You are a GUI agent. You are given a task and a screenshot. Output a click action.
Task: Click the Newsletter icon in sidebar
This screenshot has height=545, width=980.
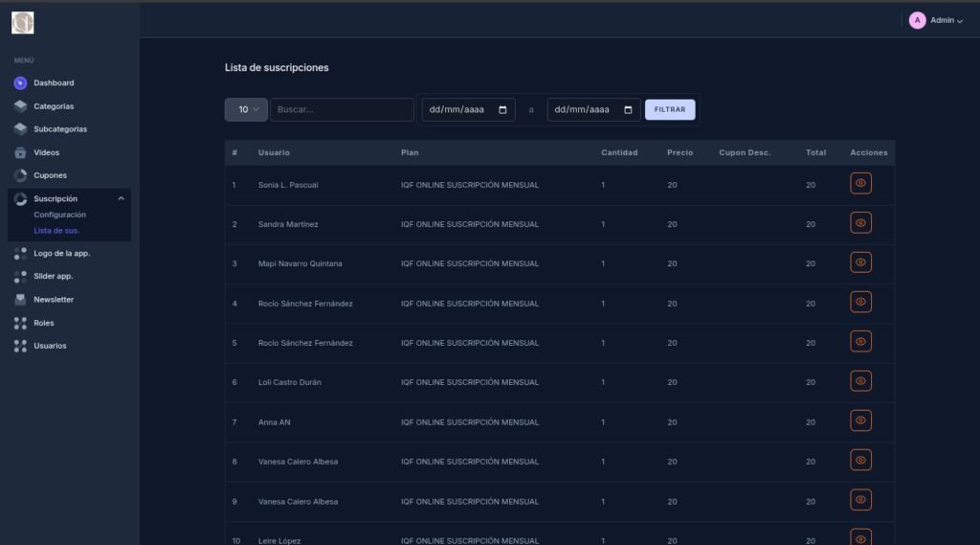(20, 300)
